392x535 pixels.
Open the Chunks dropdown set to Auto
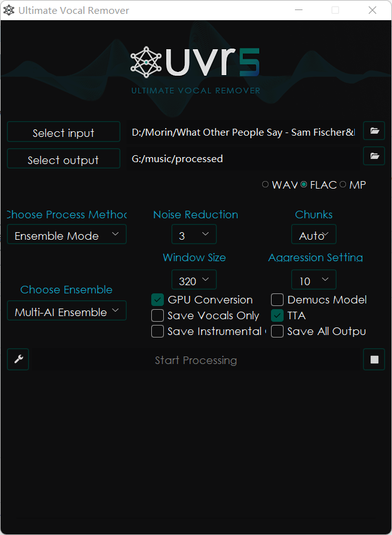313,234
